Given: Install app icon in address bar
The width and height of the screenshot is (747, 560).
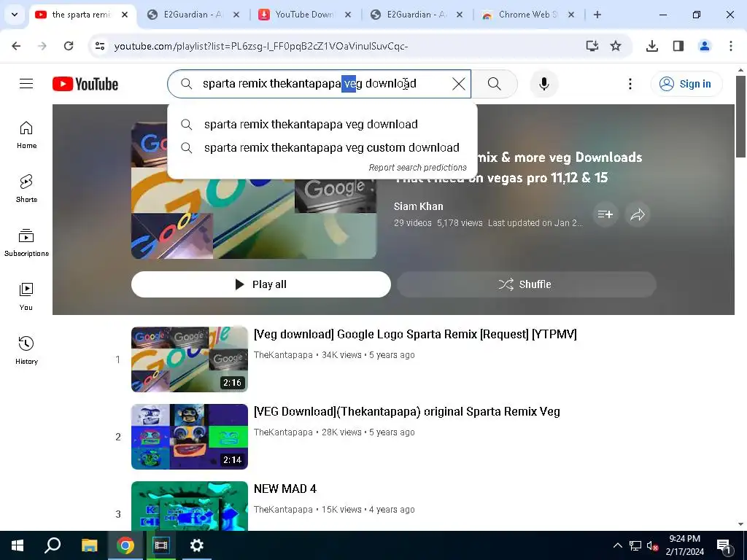Looking at the screenshot, I should (592, 46).
